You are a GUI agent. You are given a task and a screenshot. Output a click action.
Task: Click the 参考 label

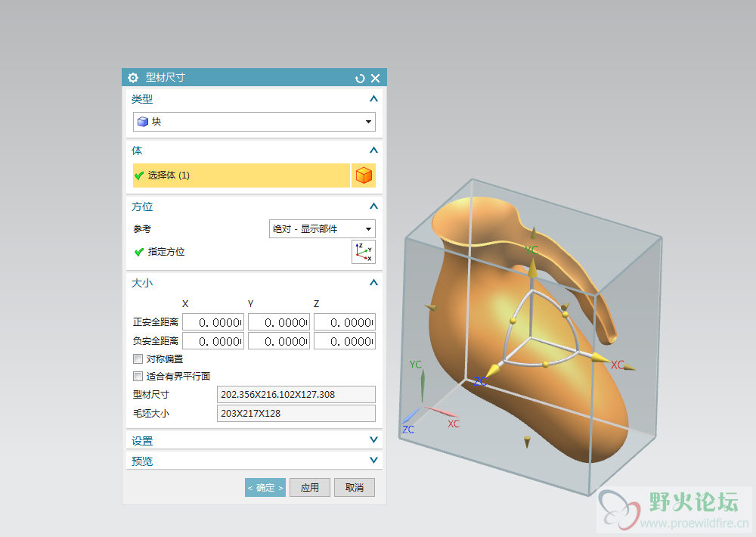click(142, 229)
